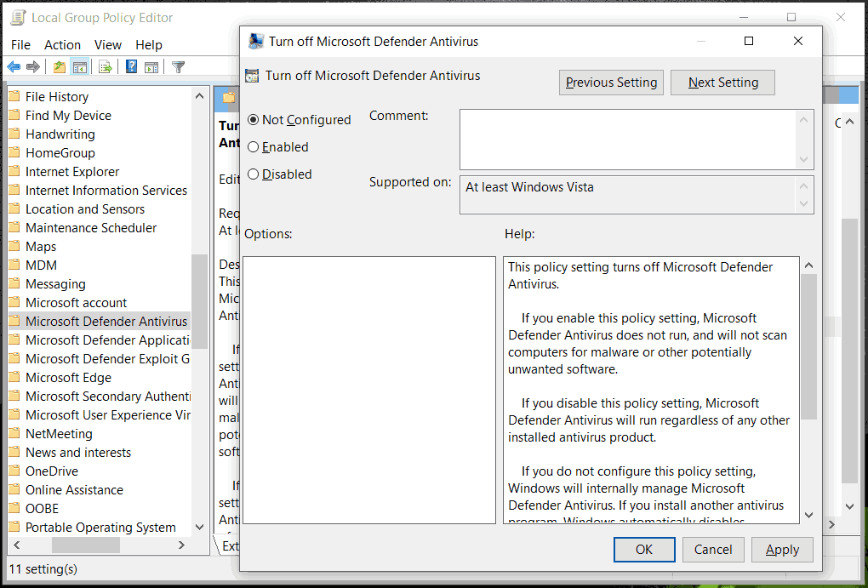Click the Up one level folder icon
Image resolution: width=868 pixels, height=588 pixels.
coord(60,67)
